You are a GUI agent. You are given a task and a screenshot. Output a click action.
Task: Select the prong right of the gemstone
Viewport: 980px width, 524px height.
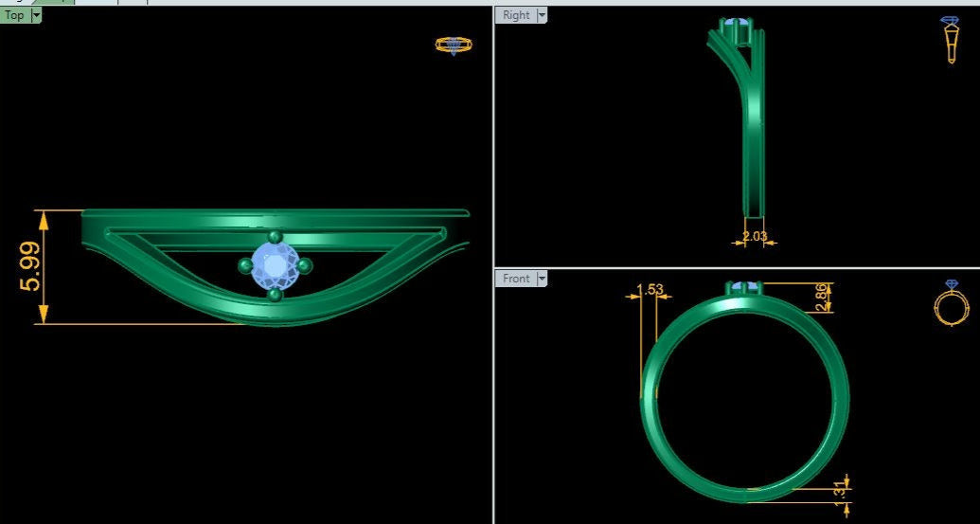(x=304, y=265)
